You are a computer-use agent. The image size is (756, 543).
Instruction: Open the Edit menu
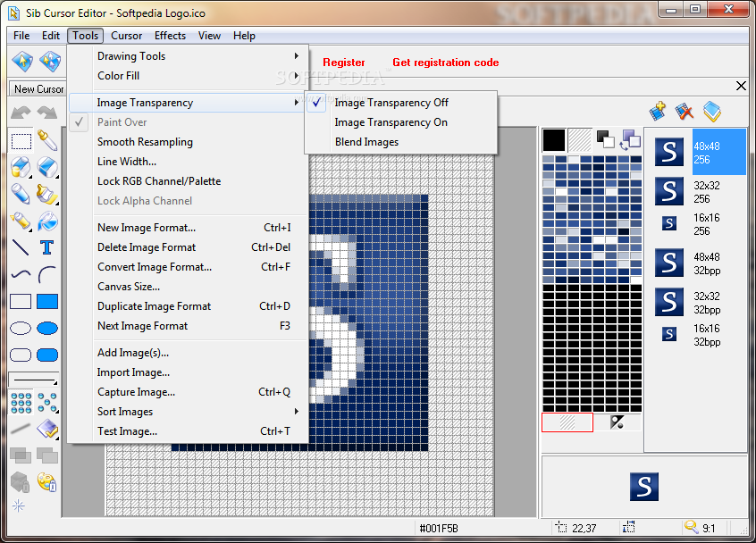point(51,36)
